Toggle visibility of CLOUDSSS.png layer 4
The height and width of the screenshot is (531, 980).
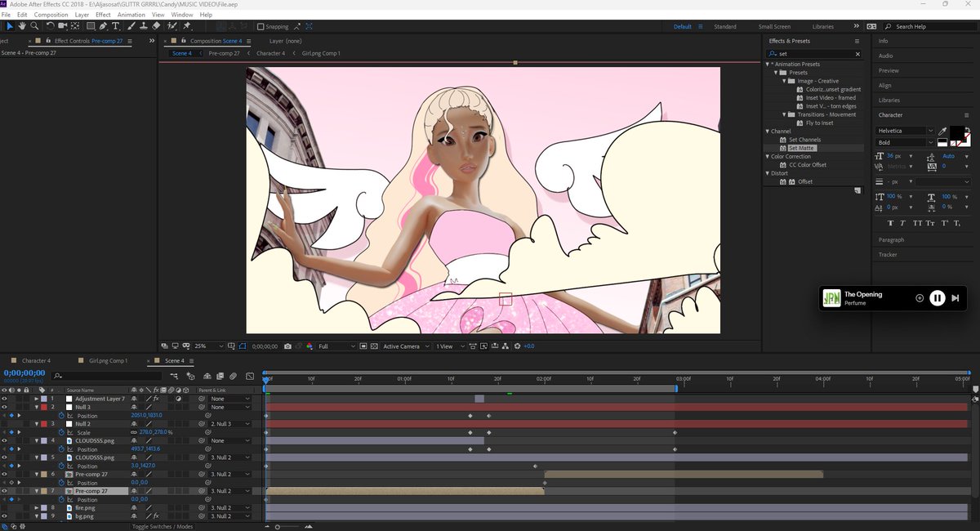[x=4, y=440]
